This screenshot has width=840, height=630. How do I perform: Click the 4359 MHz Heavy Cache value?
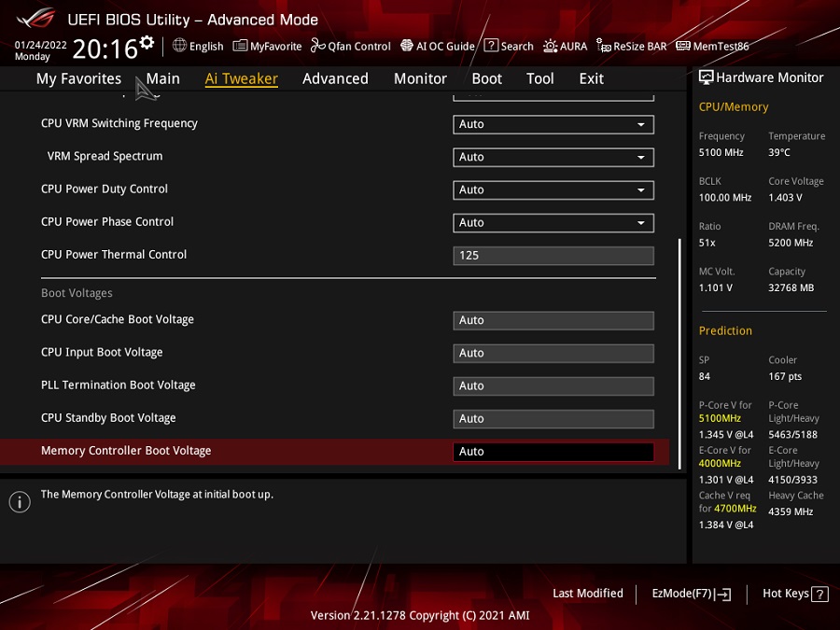tap(791, 511)
